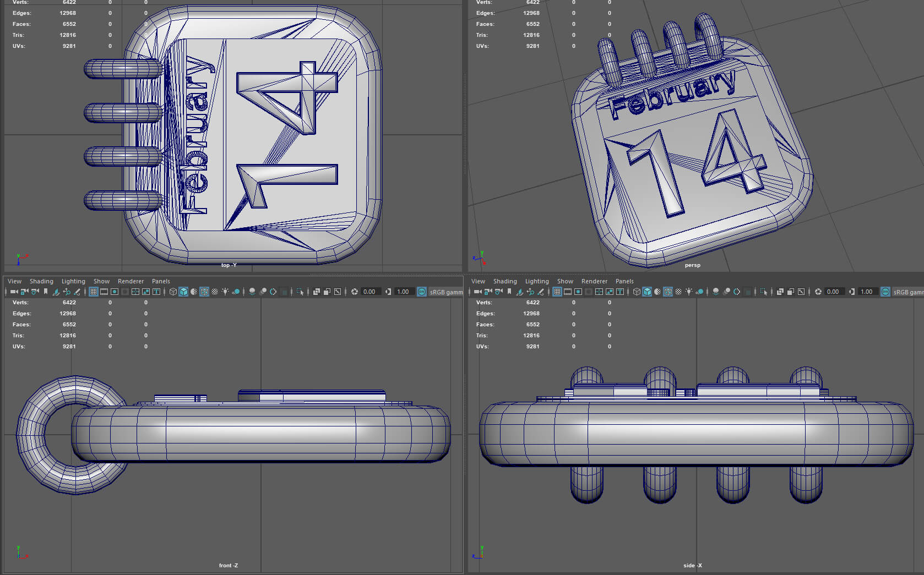
Task: Click the Renderer menu in front viewport
Action: coord(131,281)
